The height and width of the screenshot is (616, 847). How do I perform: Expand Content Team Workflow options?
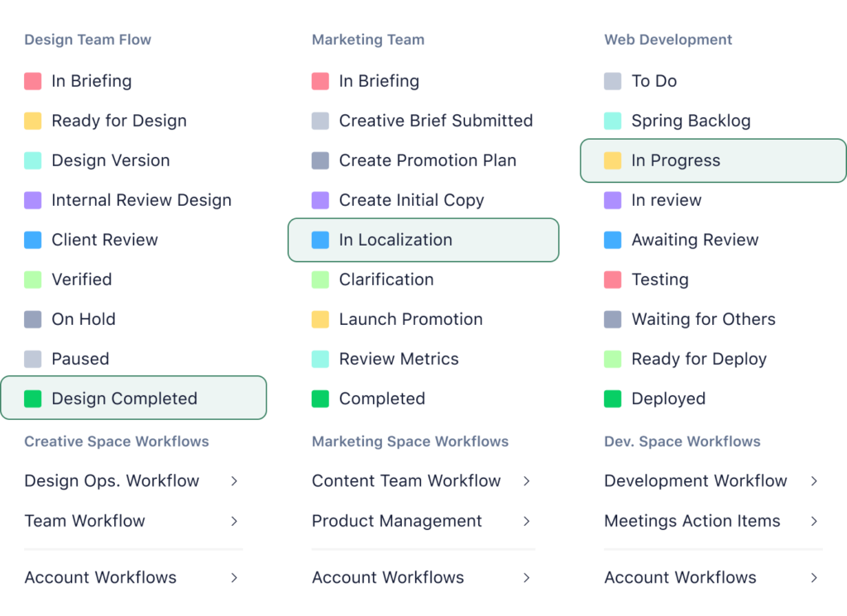tap(406, 480)
